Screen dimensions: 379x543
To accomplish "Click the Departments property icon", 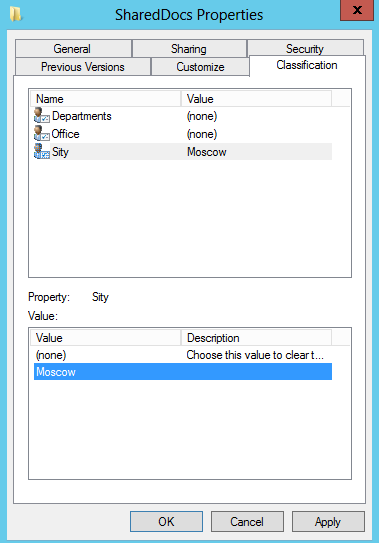I will point(42,116).
